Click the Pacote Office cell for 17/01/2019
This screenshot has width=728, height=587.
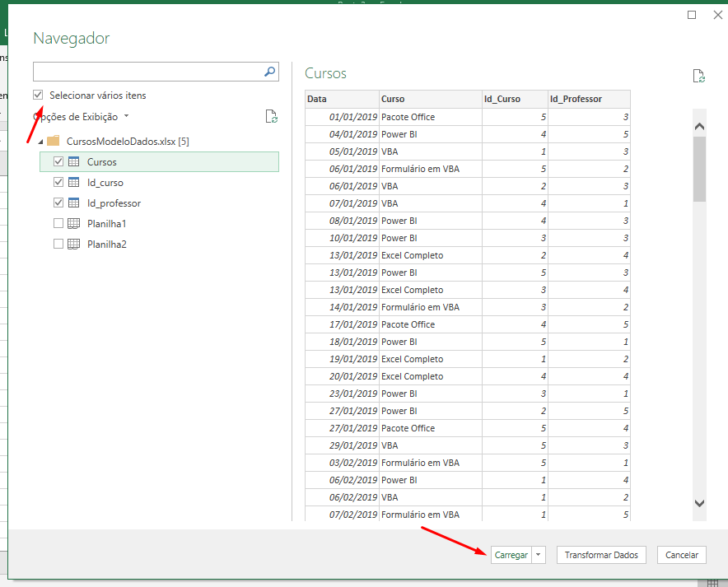tap(431, 324)
